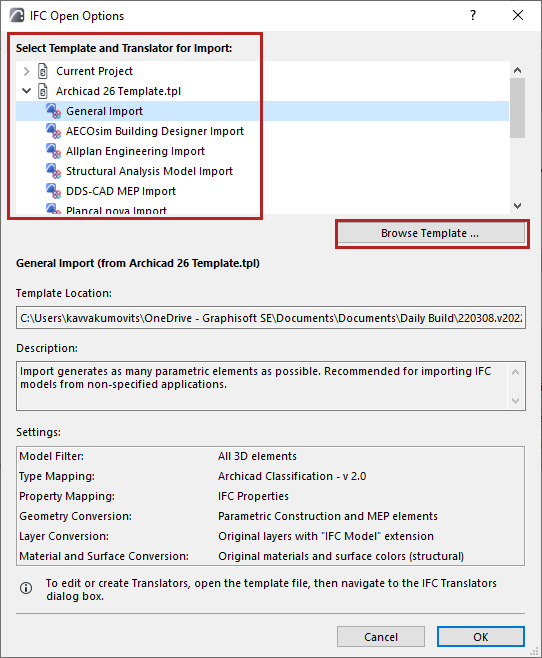Expand the Current Project tree node

[x=26, y=71]
